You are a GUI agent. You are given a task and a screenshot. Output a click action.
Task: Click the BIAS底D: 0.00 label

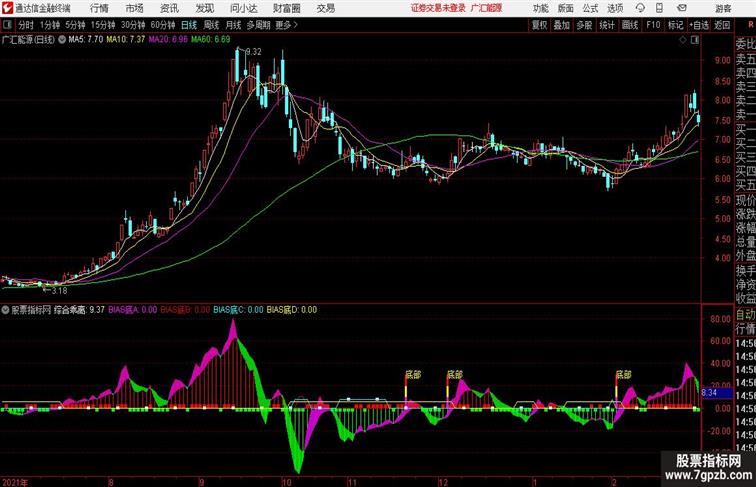(x=292, y=310)
